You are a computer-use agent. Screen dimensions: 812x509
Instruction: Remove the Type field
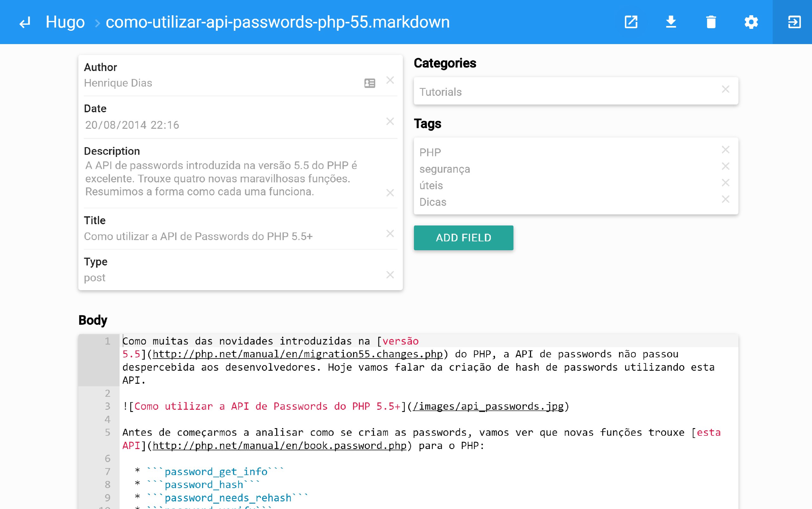click(x=390, y=275)
